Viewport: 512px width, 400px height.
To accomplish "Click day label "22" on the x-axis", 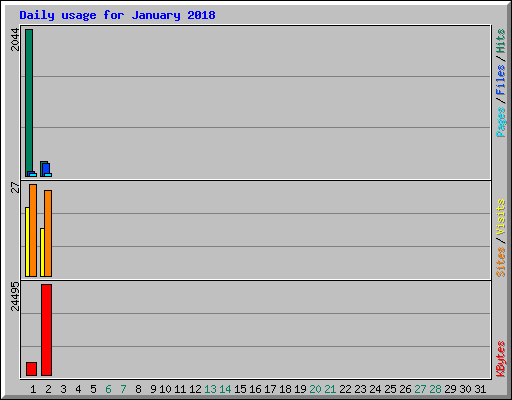I will click(345, 389).
